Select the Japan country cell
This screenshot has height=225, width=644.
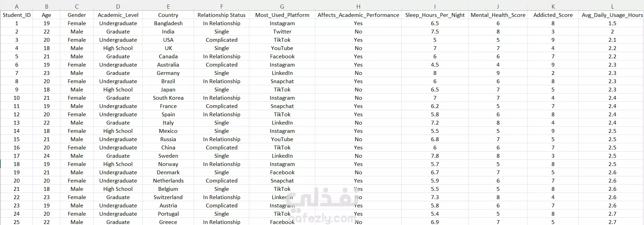tap(168, 89)
